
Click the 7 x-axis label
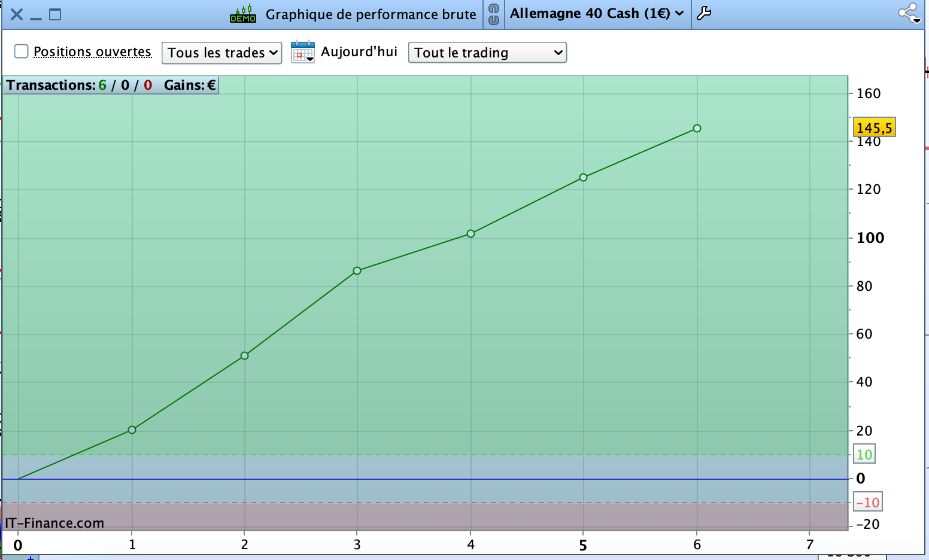[x=810, y=544]
